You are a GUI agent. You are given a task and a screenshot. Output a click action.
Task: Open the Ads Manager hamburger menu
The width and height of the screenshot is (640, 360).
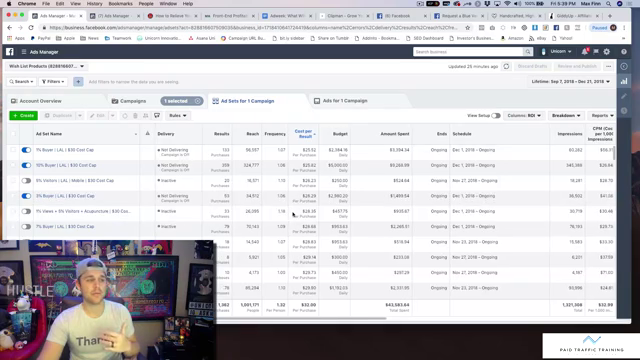click(x=24, y=52)
